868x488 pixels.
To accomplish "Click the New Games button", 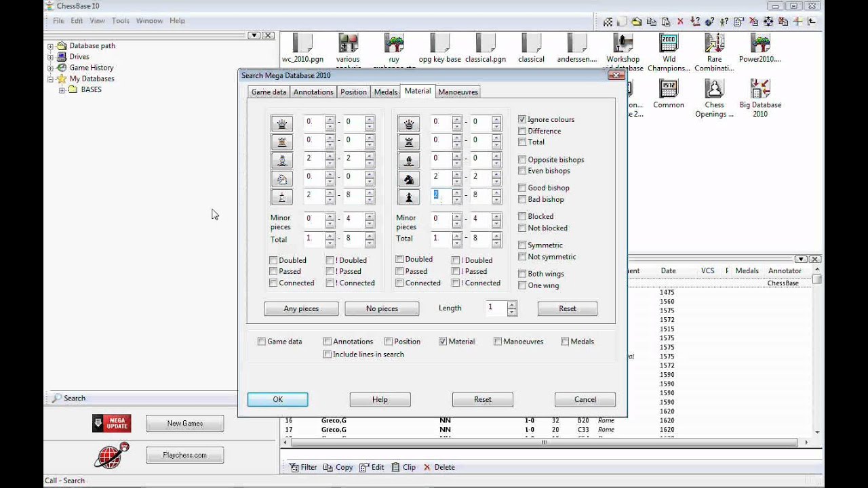I will tap(184, 424).
